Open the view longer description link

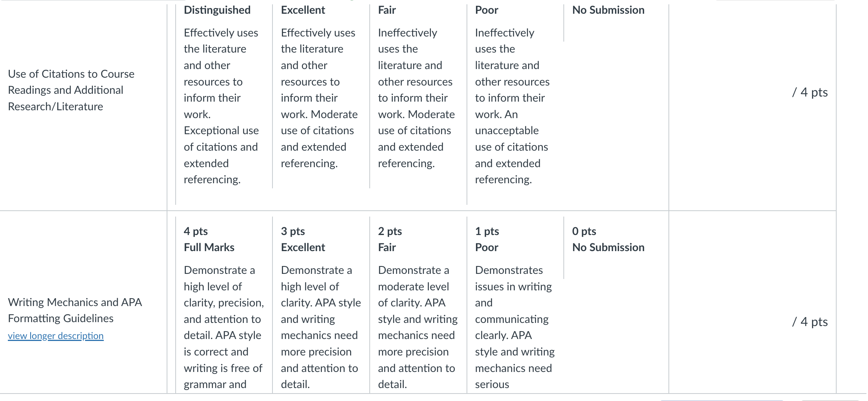click(56, 336)
